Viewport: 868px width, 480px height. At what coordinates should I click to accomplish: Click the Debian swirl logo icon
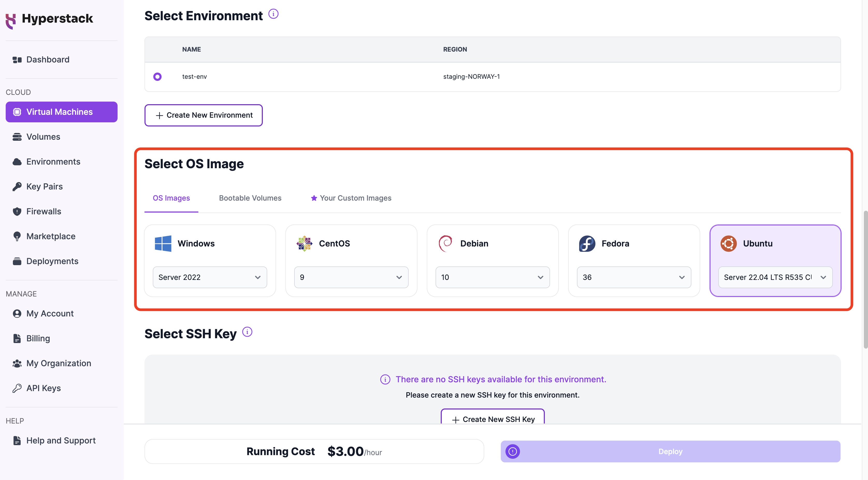click(445, 244)
